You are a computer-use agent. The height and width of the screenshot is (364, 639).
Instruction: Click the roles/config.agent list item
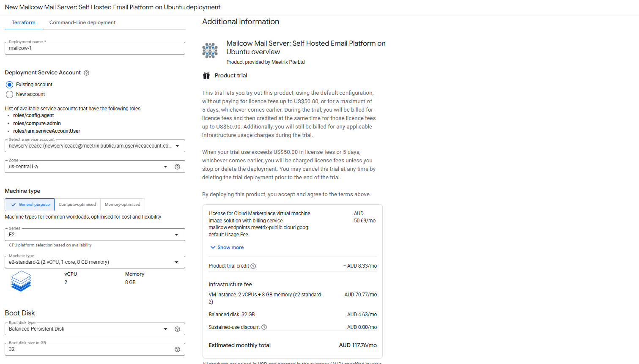33,115
